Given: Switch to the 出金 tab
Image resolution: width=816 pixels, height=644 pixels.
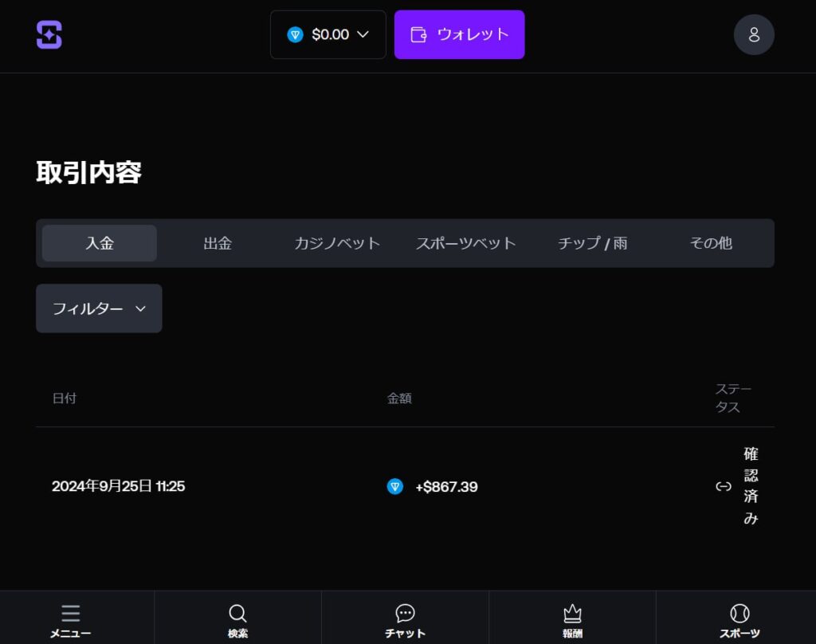Looking at the screenshot, I should (x=218, y=243).
